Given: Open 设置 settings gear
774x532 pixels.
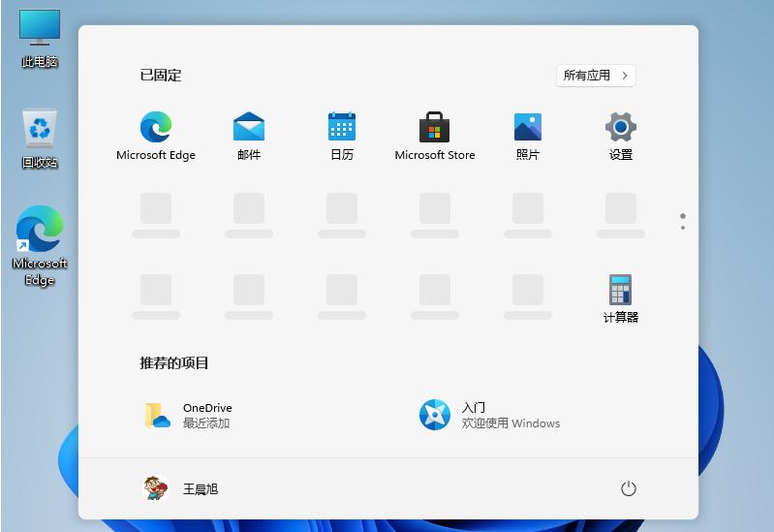Looking at the screenshot, I should 621,136.
